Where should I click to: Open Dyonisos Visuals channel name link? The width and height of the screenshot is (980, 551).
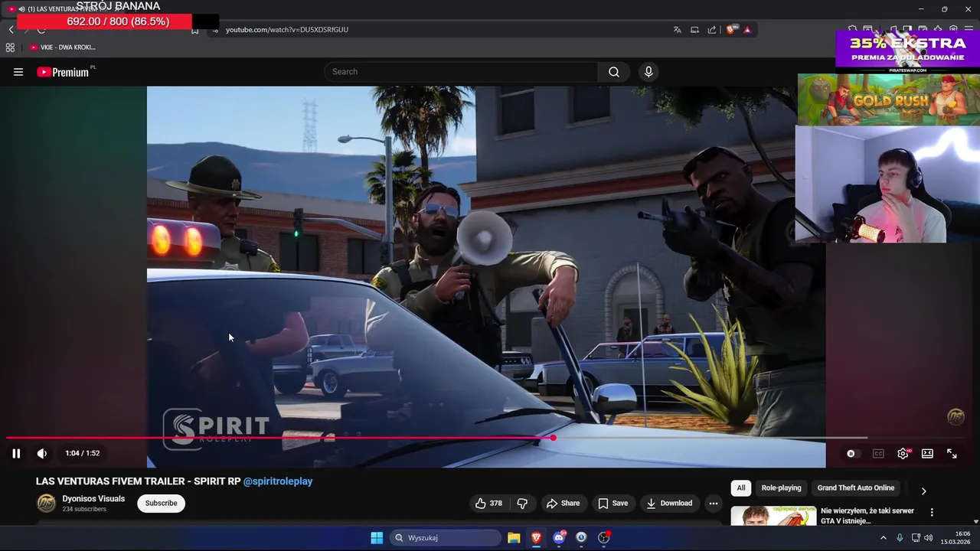93,499
